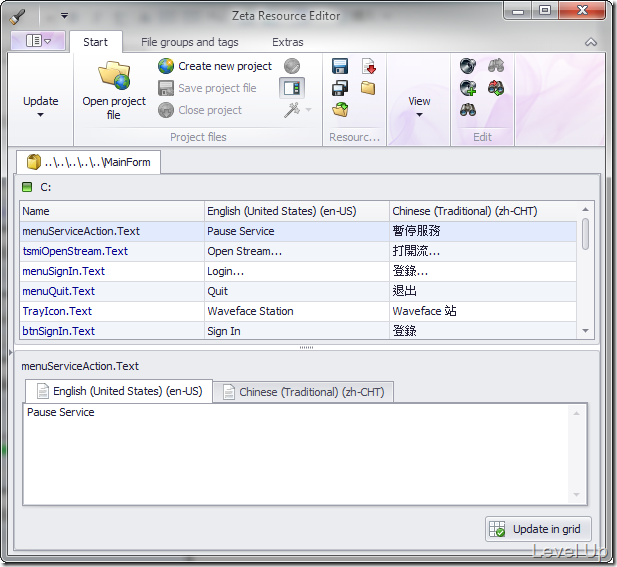Switch to File groups and tags tab
The width and height of the screenshot is (617, 567).
(190, 42)
